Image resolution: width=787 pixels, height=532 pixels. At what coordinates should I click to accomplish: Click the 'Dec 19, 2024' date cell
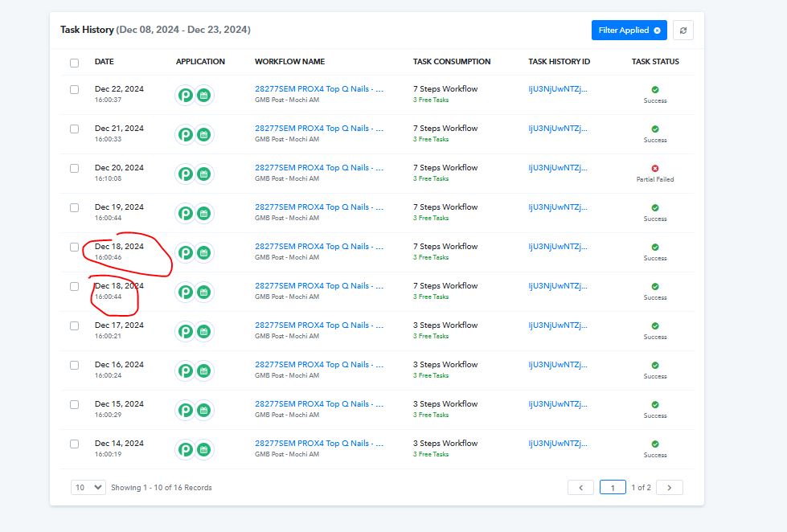point(119,207)
